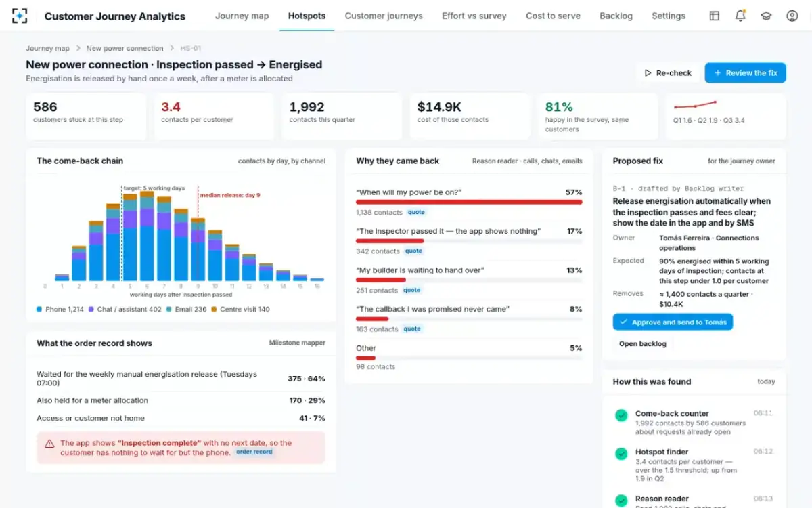The width and height of the screenshot is (812, 508).
Task: Click the 17% progress bar
Action: click(x=469, y=240)
